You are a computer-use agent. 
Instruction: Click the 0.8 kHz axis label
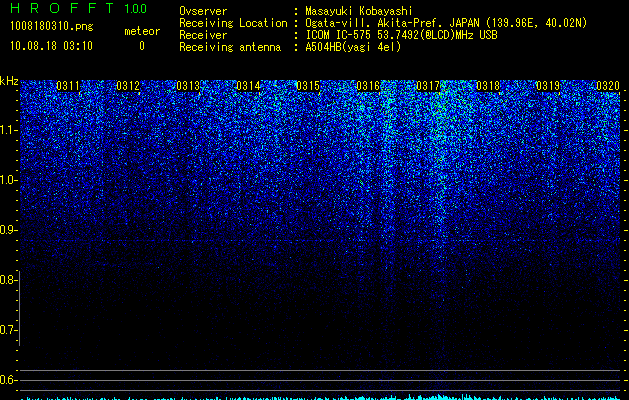point(8,280)
